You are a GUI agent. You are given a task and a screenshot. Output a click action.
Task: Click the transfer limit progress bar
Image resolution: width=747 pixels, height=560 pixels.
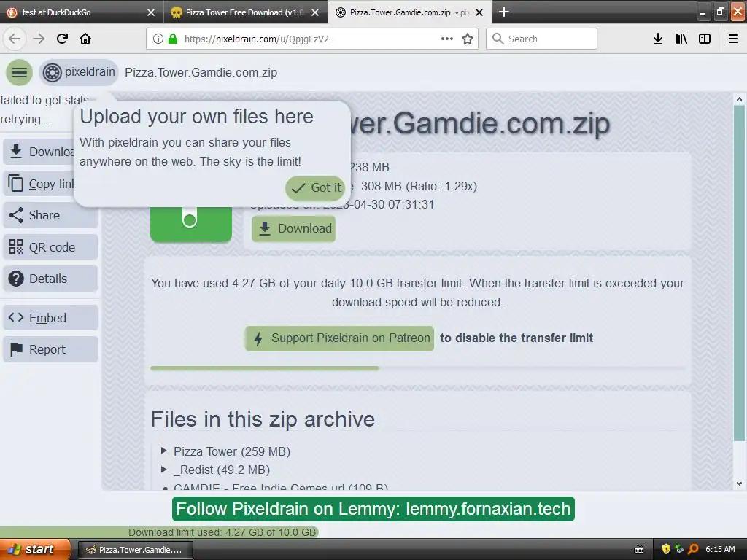[418, 368]
